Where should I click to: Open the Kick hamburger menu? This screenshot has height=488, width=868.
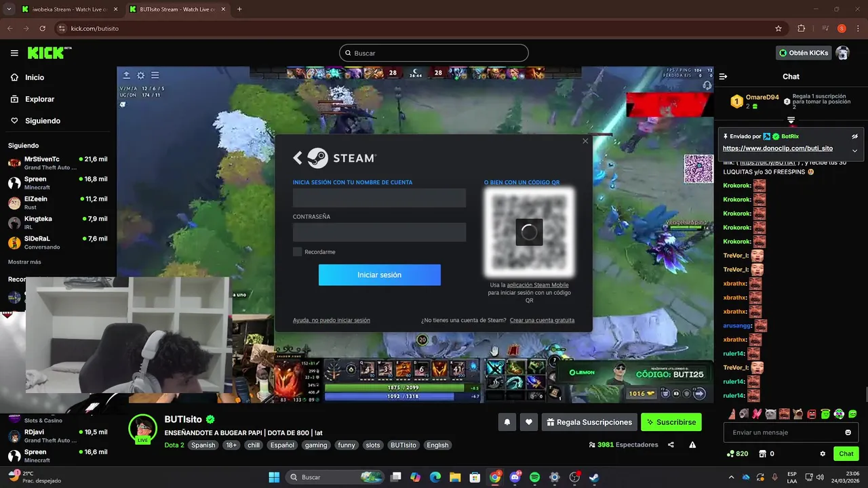14,53
